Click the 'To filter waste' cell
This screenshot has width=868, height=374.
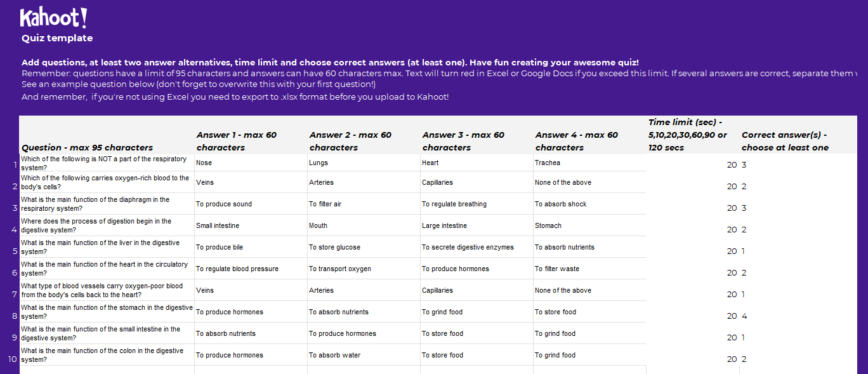(x=589, y=269)
